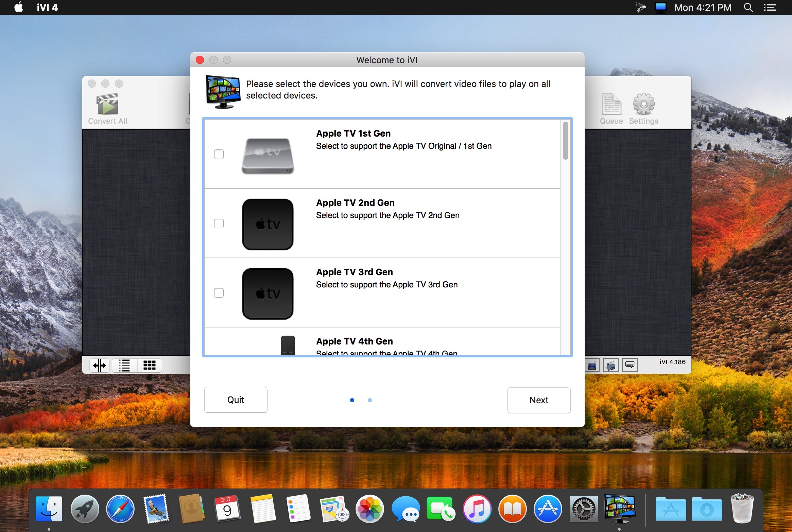Open the Apple menu

pos(19,7)
